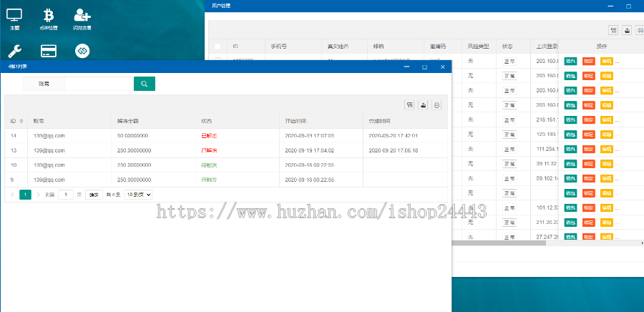Open the 闪兑交易 add-user desktop icon
Image resolution: width=644 pixels, height=312 pixels.
pyautogui.click(x=82, y=19)
